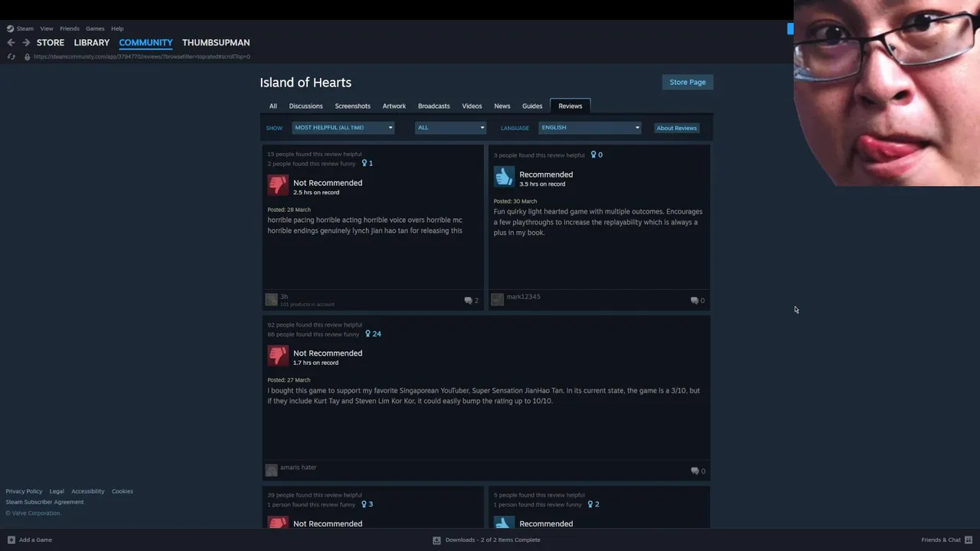Open the Help menu
The width and height of the screenshot is (980, 551).
117,28
